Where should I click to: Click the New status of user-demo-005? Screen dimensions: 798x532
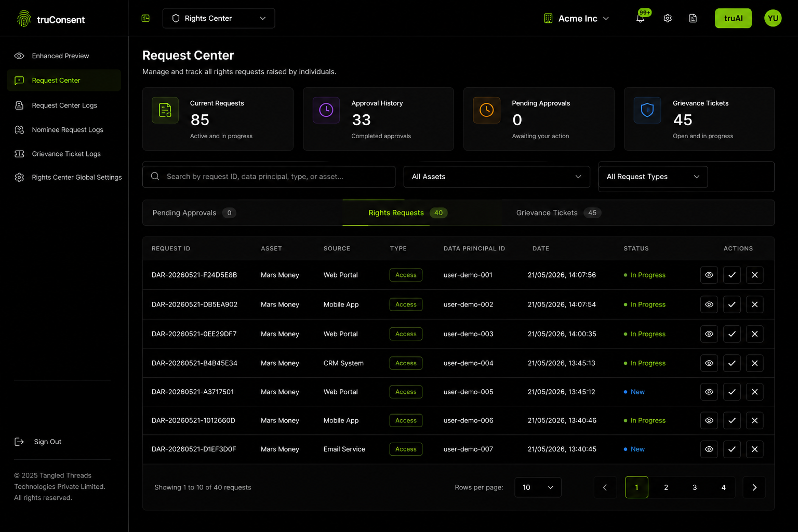point(634,392)
